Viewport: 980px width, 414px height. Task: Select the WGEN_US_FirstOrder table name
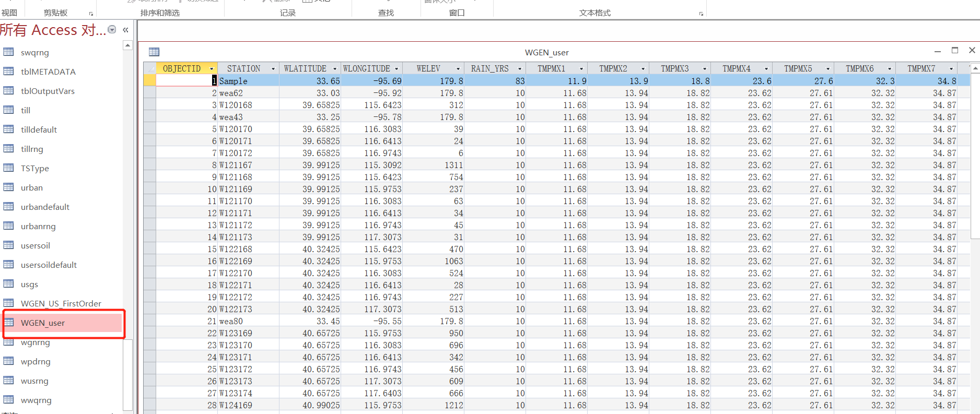click(61, 303)
